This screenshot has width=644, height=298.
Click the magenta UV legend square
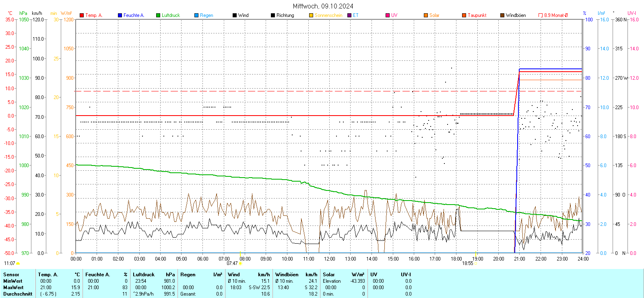coord(388,15)
